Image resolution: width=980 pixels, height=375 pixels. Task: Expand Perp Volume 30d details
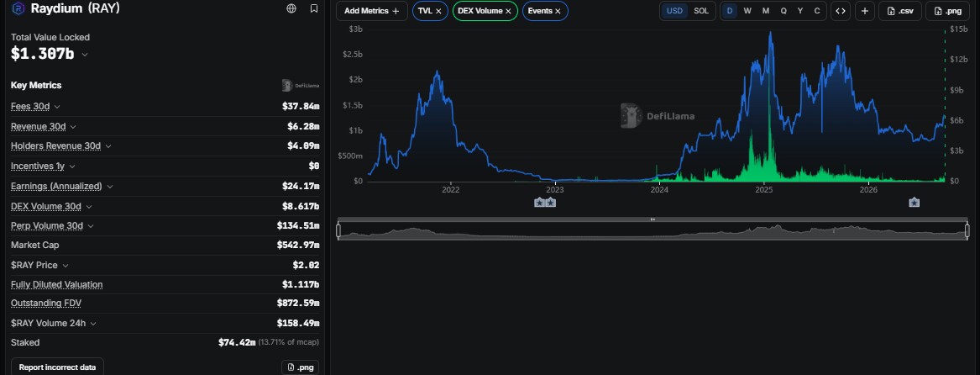pos(90,226)
